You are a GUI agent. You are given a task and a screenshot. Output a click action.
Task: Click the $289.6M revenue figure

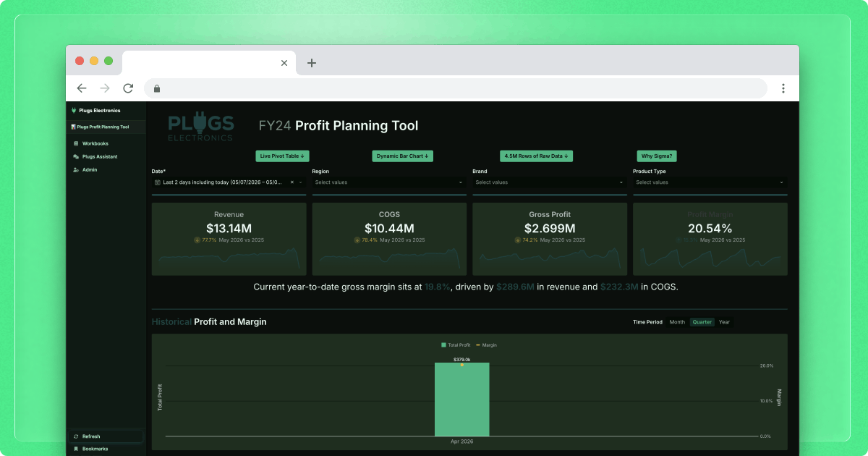coord(515,287)
